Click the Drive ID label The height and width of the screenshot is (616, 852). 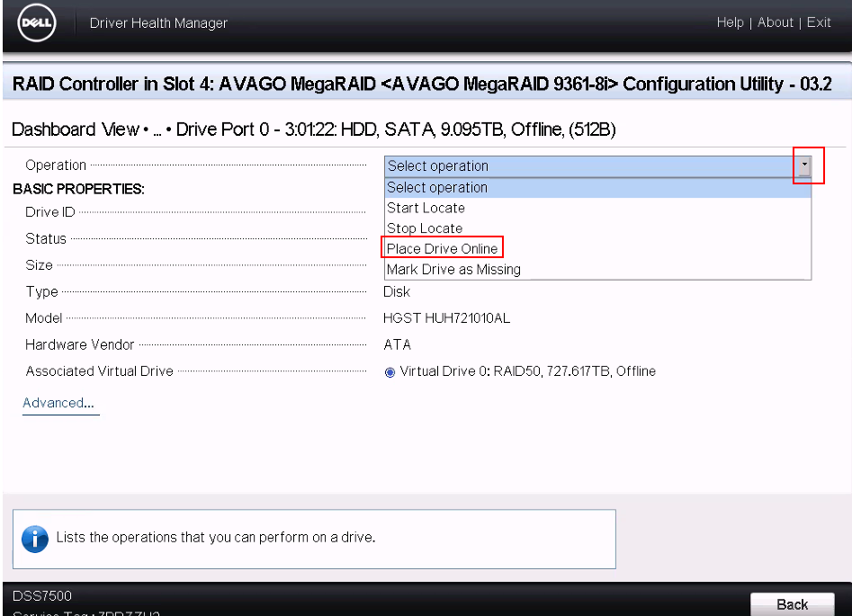coord(50,212)
